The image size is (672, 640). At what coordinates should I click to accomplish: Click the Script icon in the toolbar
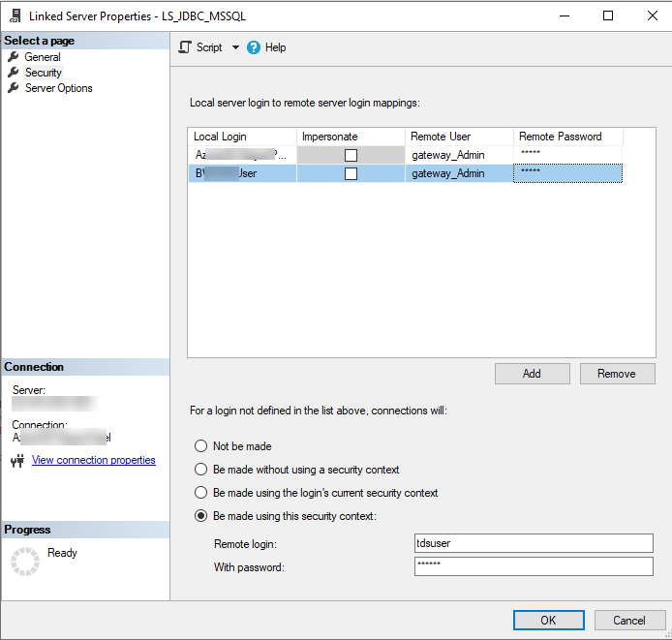coord(185,47)
